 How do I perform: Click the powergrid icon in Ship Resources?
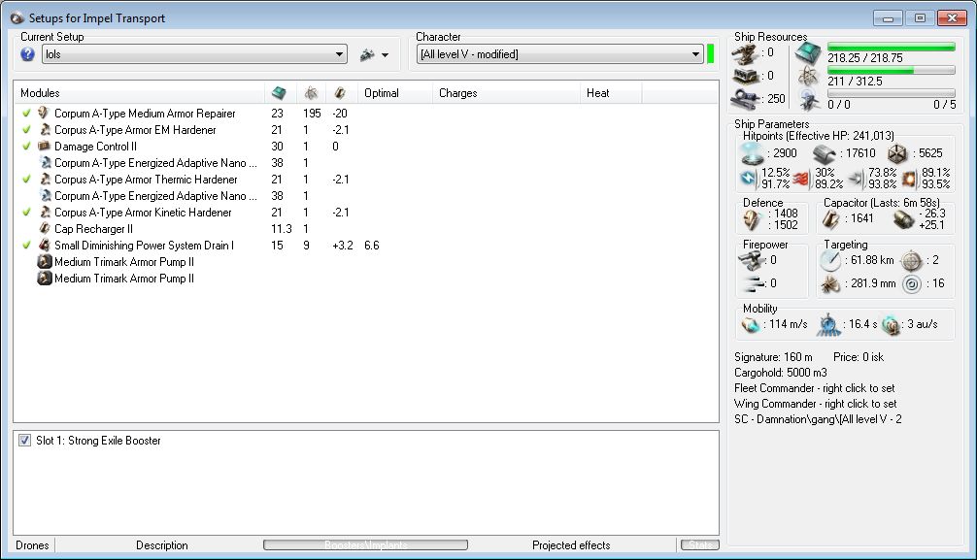(x=808, y=77)
